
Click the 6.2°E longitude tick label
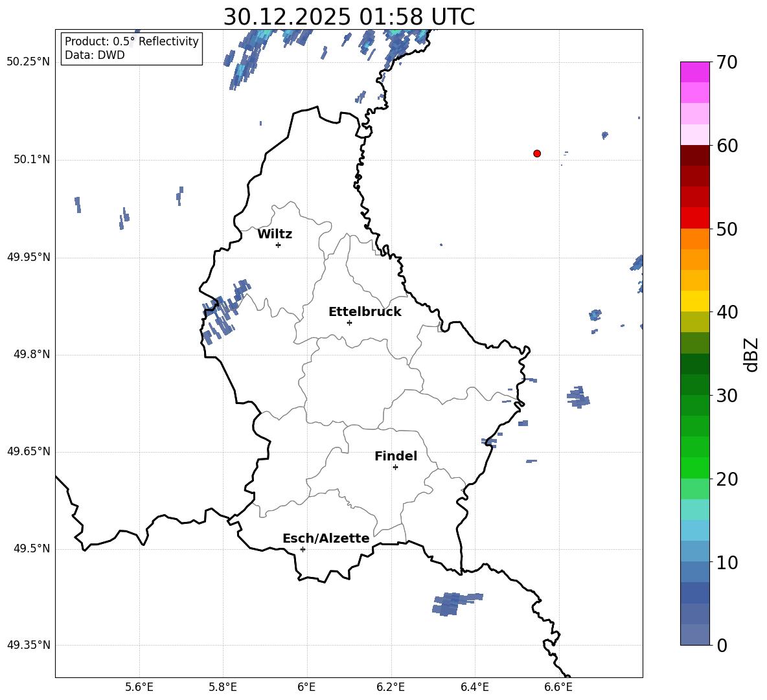(391, 687)
